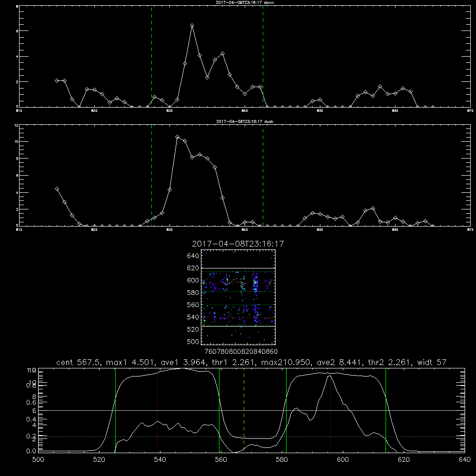Viewport: 476px width, 476px height.
Task: Click the left green dashed line in dusk plot
Action: (x=151, y=175)
